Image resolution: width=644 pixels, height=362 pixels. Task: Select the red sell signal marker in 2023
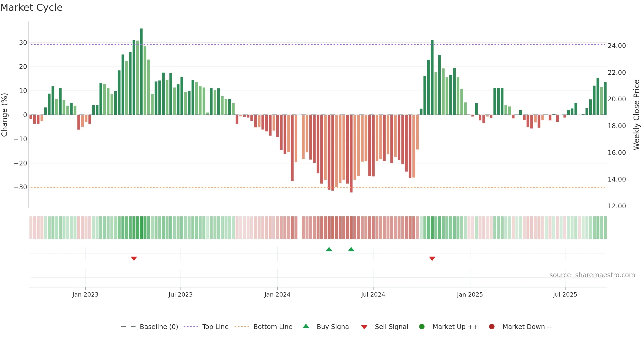click(x=134, y=258)
